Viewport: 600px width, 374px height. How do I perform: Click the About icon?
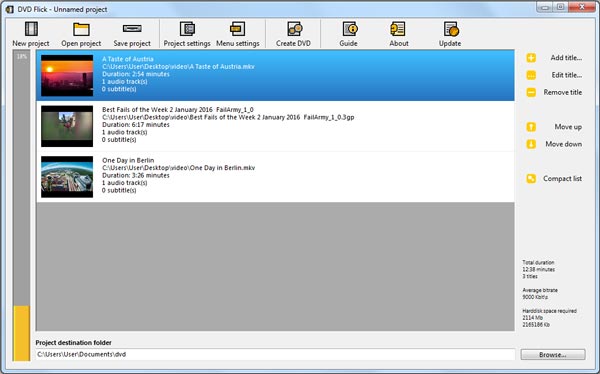[398, 29]
